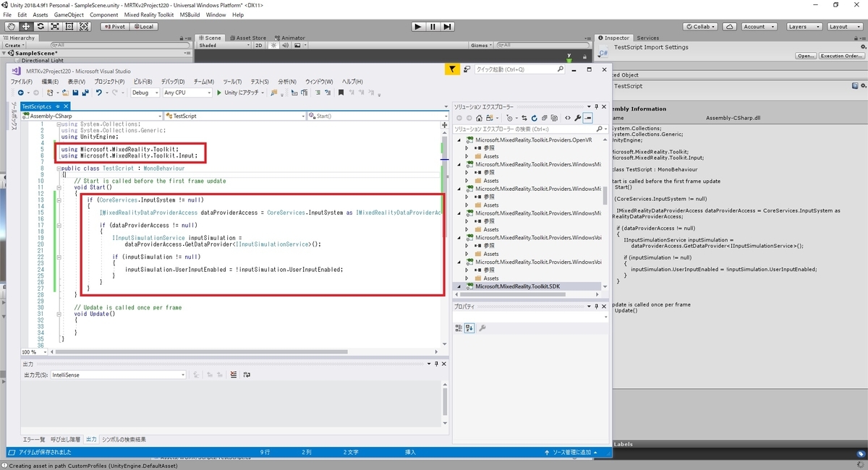Click the bookmark icon in VS toolbar
868x470 pixels.
coord(341,93)
